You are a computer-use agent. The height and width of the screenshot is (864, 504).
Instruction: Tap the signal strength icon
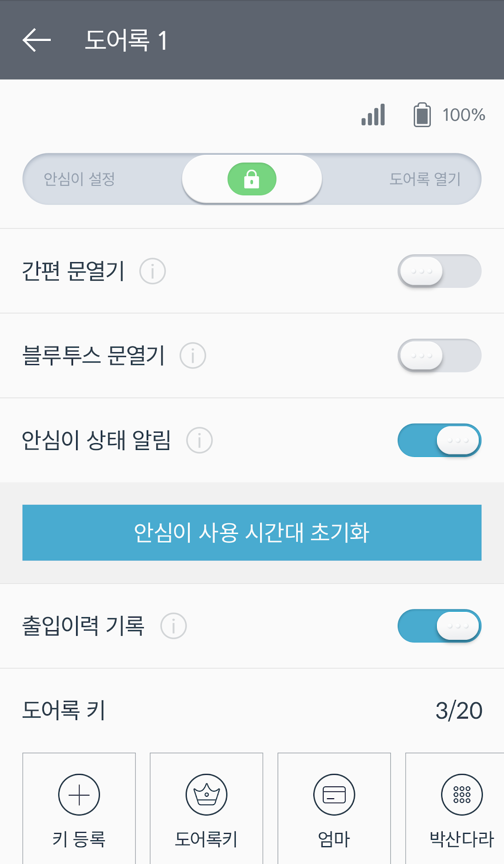373,115
